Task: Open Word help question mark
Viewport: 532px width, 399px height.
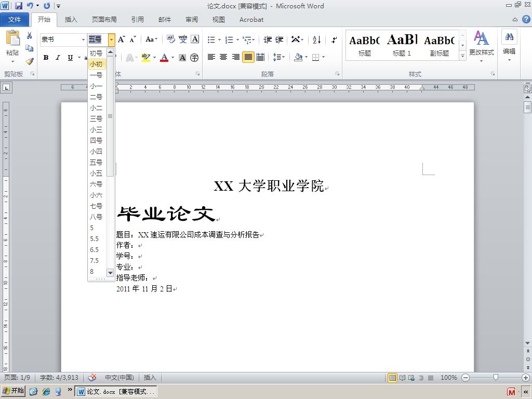Action: [526, 19]
